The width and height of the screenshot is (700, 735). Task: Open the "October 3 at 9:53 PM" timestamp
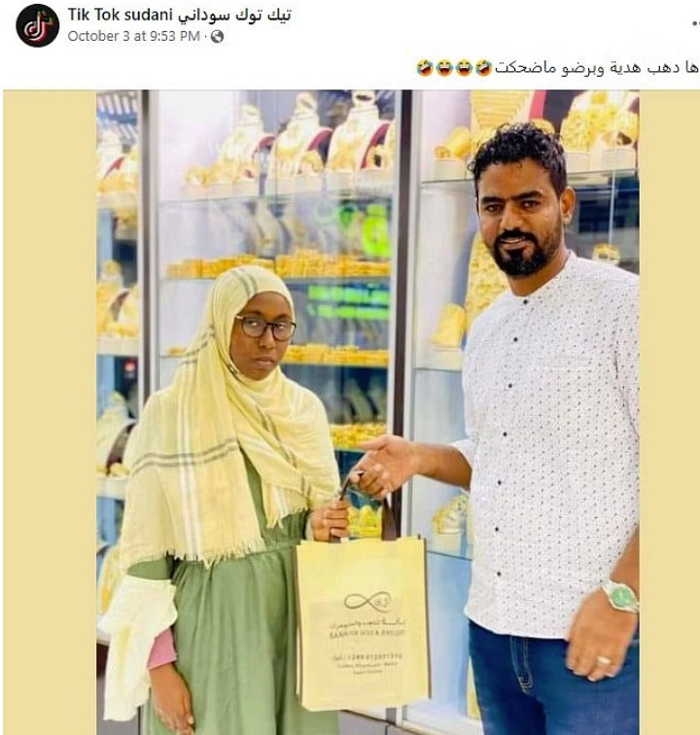[133, 37]
